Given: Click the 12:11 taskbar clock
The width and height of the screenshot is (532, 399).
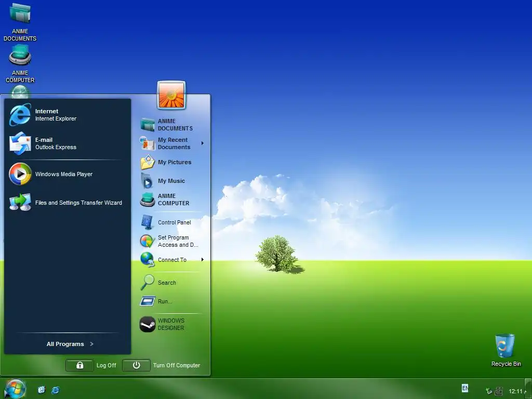Looking at the screenshot, I should [515, 391].
